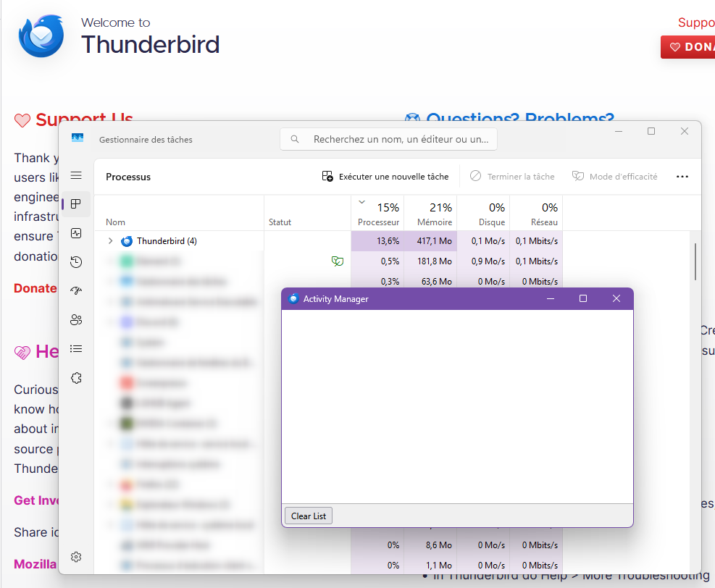The height and width of the screenshot is (588, 715).
Task: Open the Details list page in sidebar
Action: [x=76, y=349]
